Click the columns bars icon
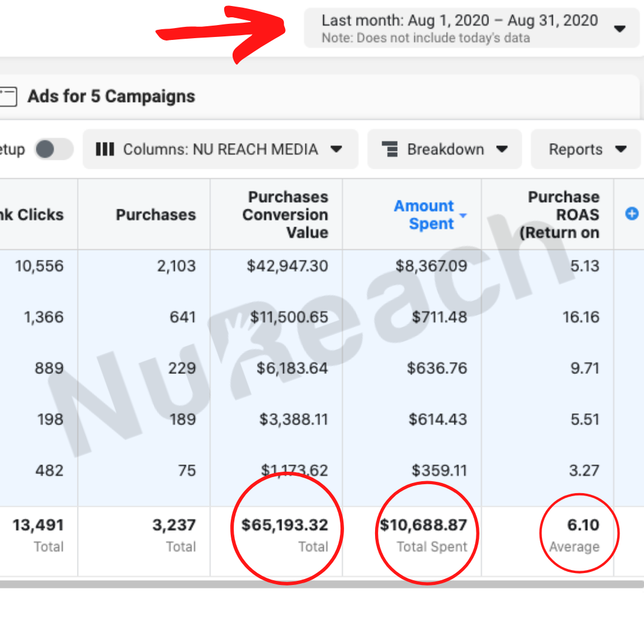 tap(105, 149)
